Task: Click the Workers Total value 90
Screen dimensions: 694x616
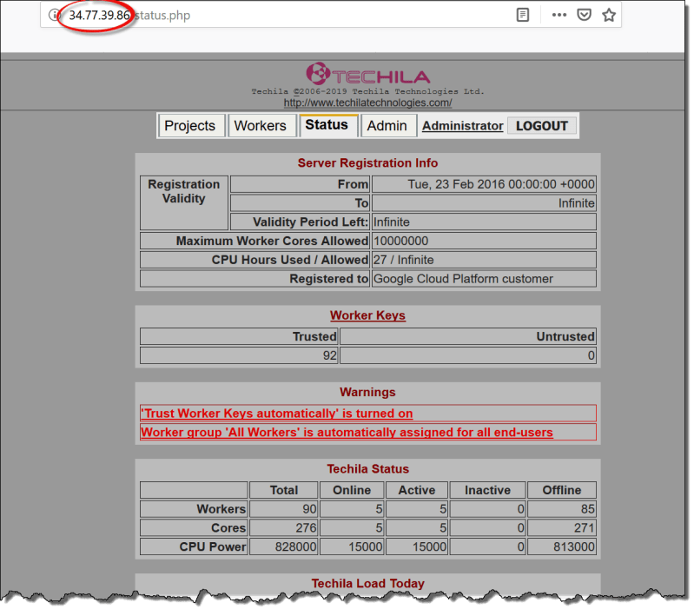Action: [309, 509]
